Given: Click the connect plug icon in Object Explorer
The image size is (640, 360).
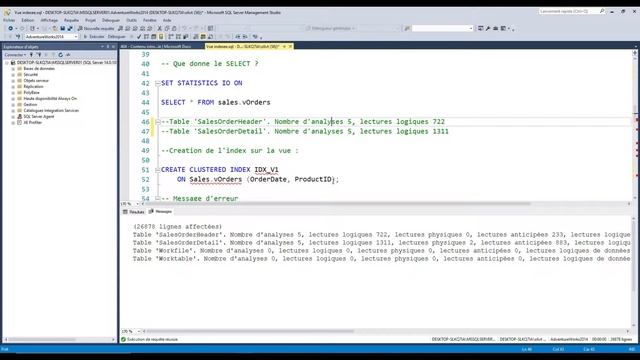Looking at the screenshot, I should tap(31, 55).
